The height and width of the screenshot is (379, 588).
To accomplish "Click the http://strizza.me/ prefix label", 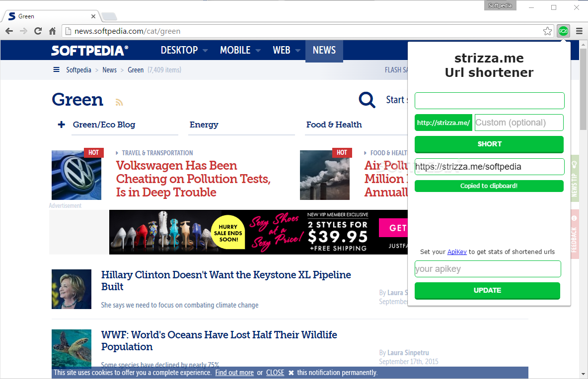I will pyautogui.click(x=443, y=123).
